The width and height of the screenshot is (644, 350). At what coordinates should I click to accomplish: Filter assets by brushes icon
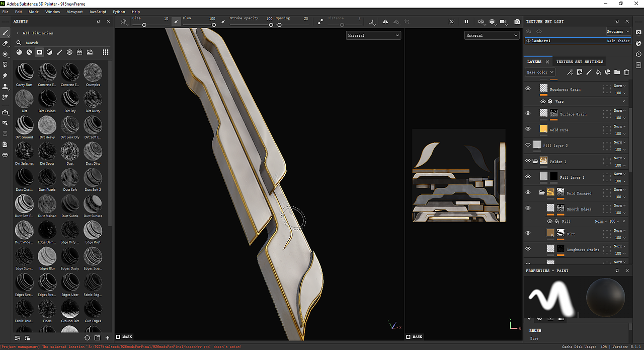(59, 52)
